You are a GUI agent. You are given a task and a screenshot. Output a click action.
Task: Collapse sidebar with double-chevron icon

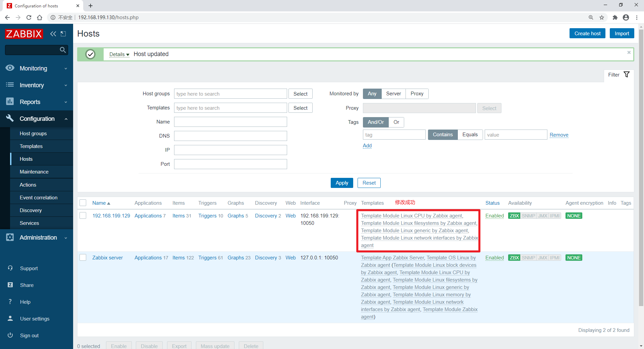pos(53,34)
